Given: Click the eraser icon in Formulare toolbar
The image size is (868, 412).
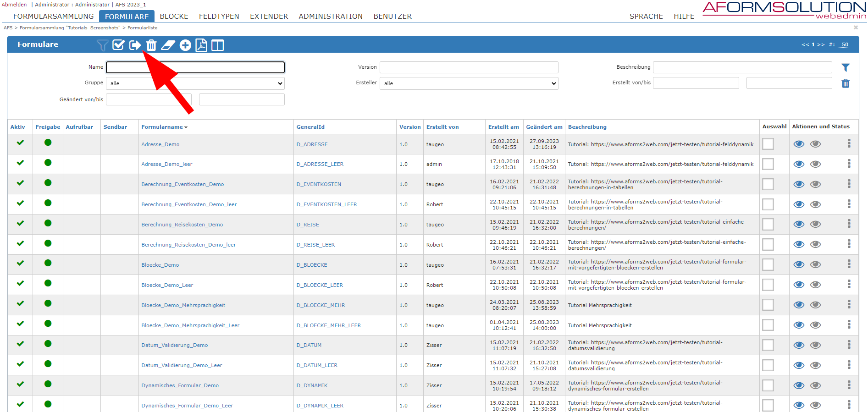Looking at the screenshot, I should tap(168, 45).
